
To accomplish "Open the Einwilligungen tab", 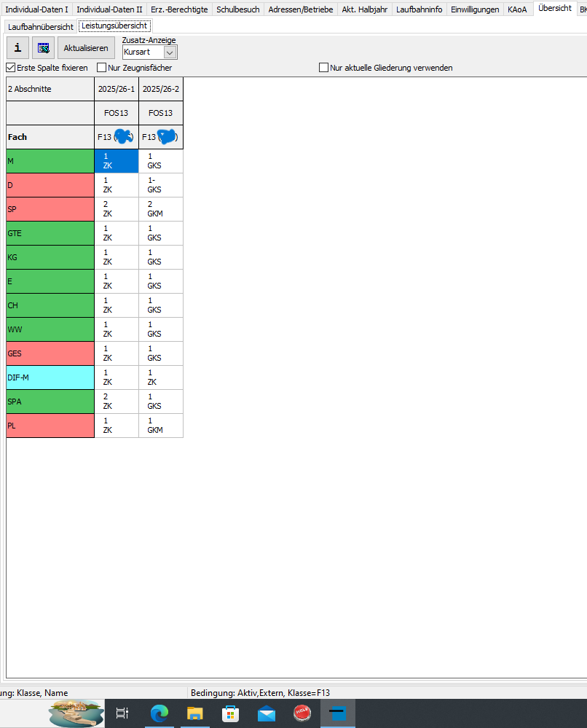I will coord(475,9).
